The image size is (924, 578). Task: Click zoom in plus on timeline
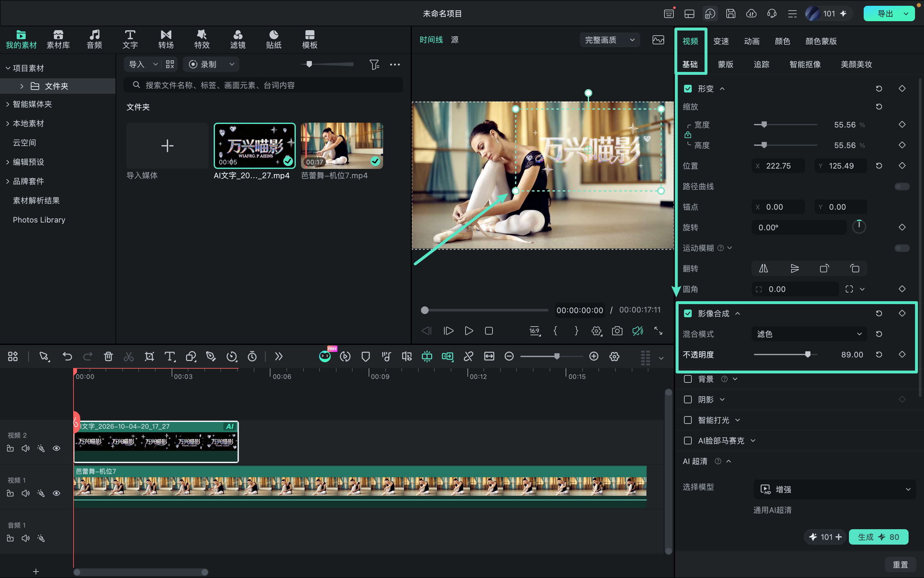(x=594, y=356)
